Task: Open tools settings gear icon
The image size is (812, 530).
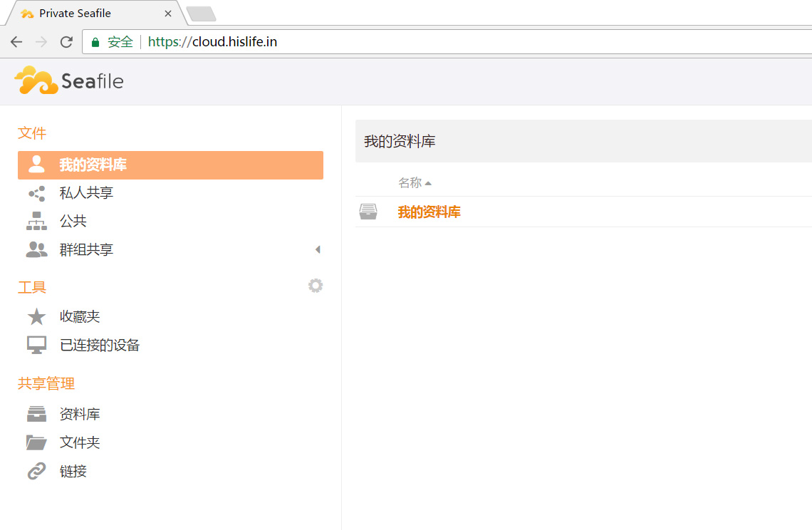Action: click(316, 286)
